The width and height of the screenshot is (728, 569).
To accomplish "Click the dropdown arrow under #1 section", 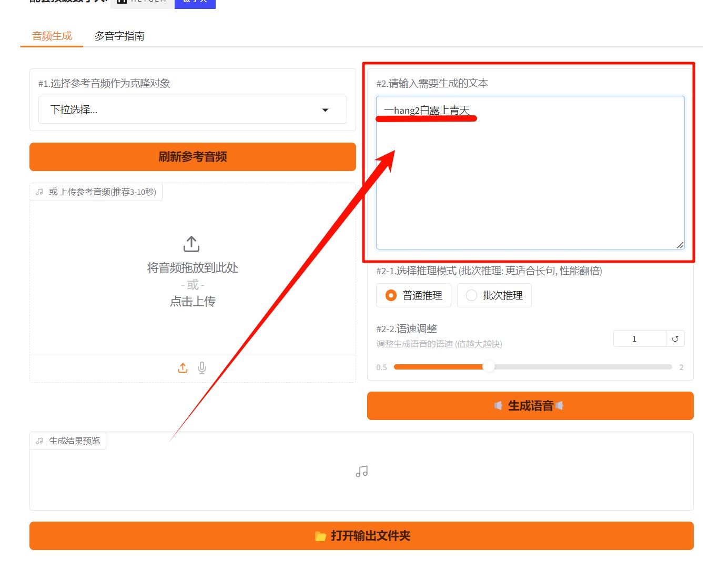I will coord(326,110).
